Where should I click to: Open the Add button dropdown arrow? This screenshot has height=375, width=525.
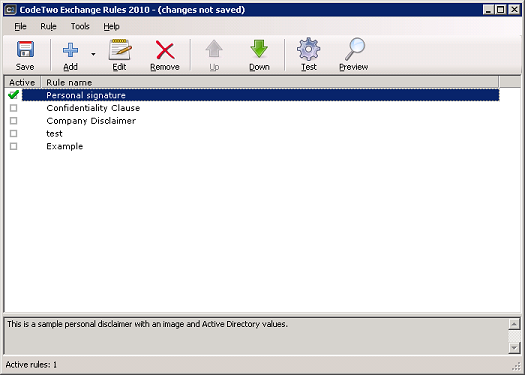tap(93, 54)
